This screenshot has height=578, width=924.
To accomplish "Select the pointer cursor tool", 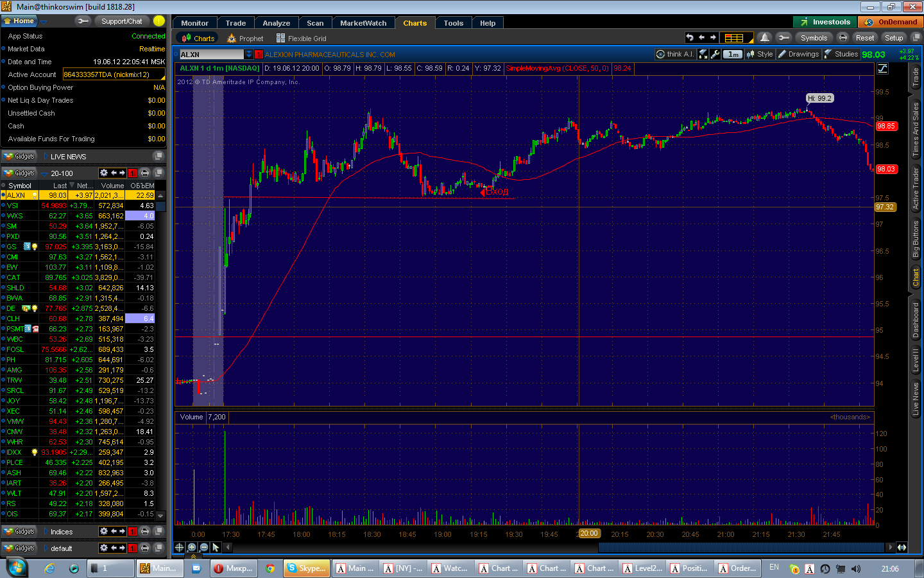I will (x=216, y=547).
